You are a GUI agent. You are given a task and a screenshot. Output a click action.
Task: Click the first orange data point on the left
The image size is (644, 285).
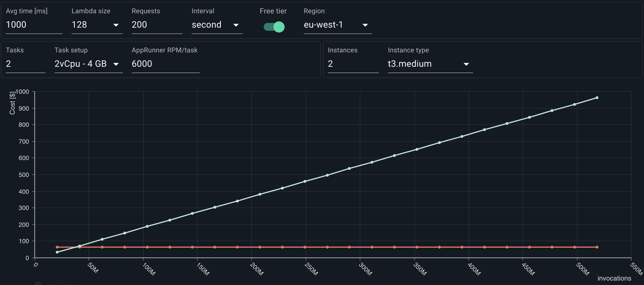tap(57, 247)
